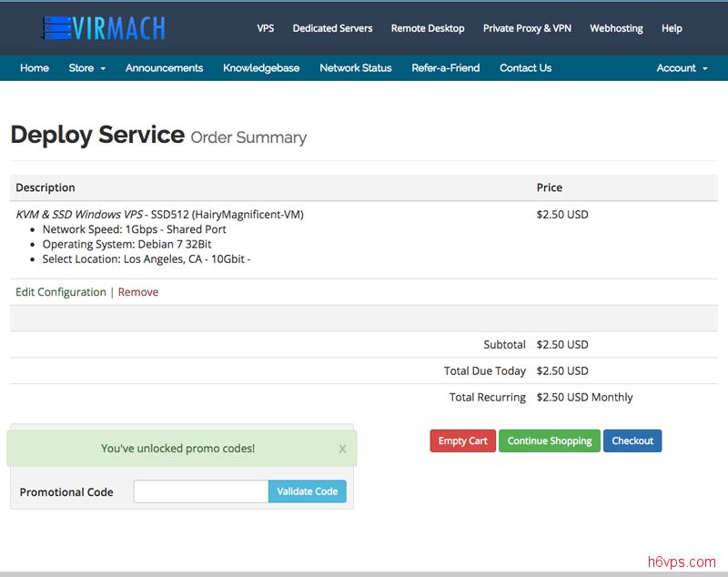The image size is (728, 577).
Task: Click 'Operating System: Debian 7 32Bit' text
Action: [x=126, y=244]
